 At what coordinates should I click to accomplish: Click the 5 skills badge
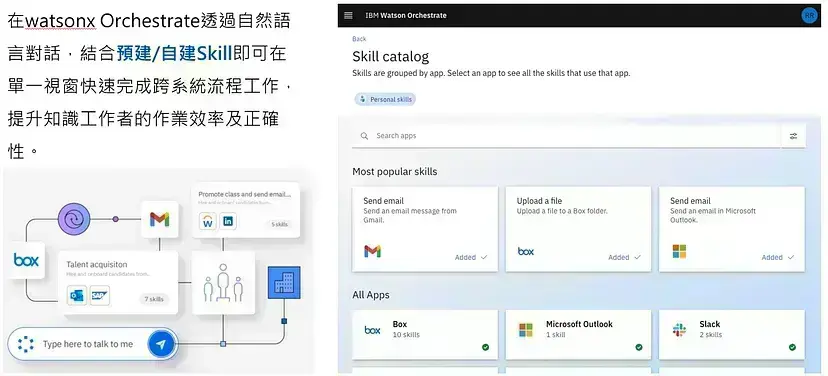[x=279, y=224]
